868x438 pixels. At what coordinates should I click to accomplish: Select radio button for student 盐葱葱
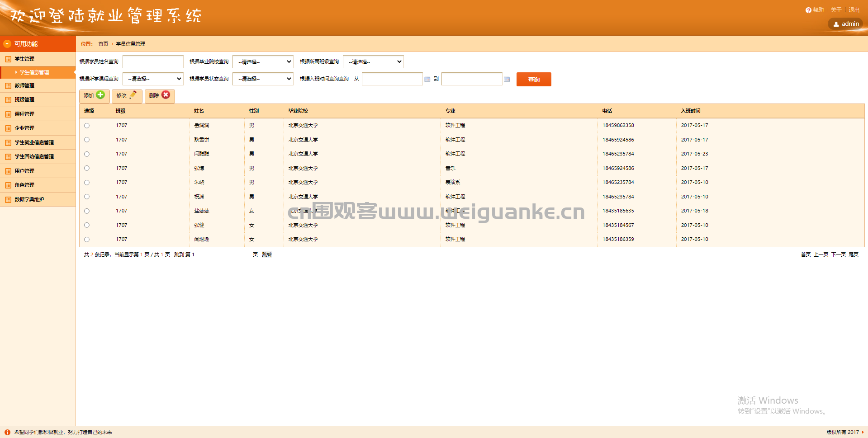87,211
